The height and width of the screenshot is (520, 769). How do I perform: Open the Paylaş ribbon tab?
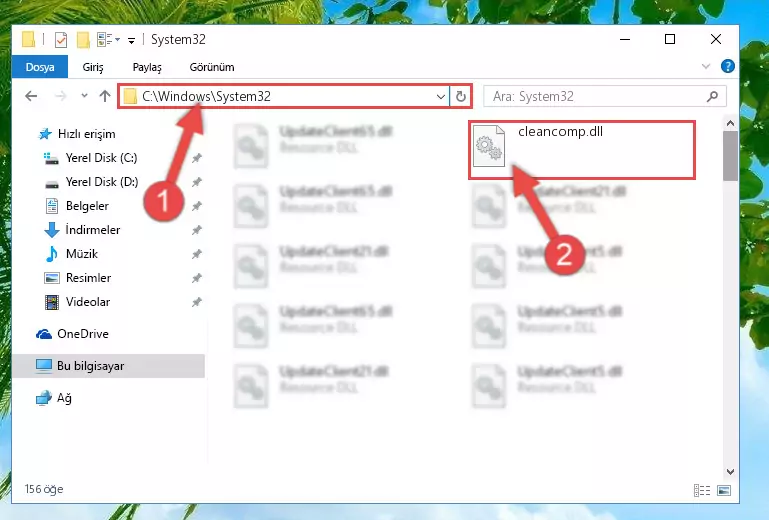click(x=147, y=67)
